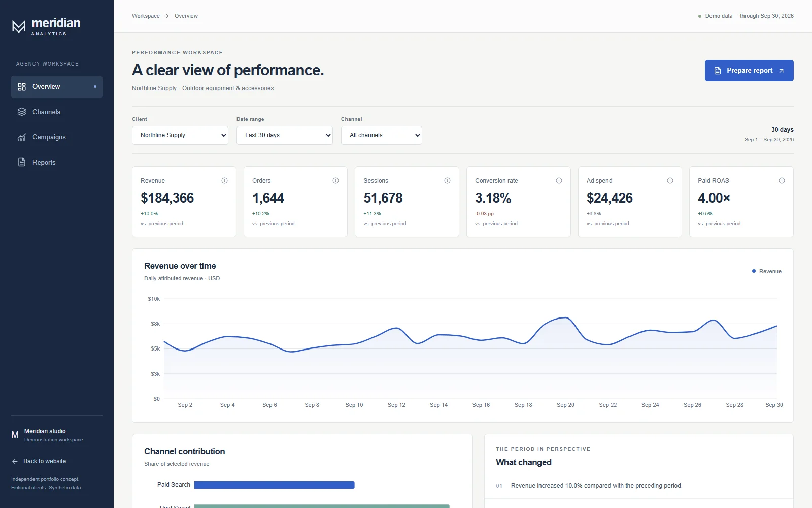Screen dimensions: 812x508
Task: Click the Conversion rate value 3.18%
Action: pyautogui.click(x=493, y=198)
